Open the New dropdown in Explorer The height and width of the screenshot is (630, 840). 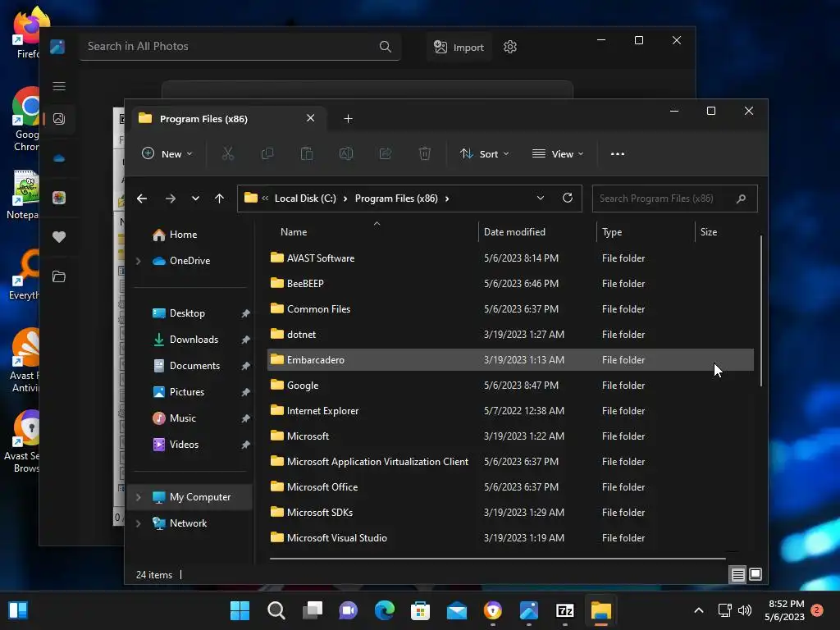point(167,153)
